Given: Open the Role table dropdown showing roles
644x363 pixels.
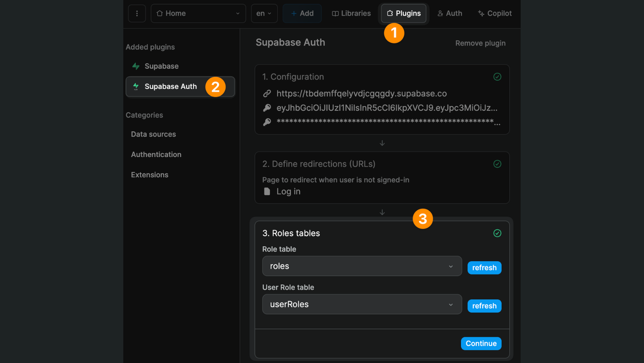Looking at the screenshot, I should click(x=362, y=266).
